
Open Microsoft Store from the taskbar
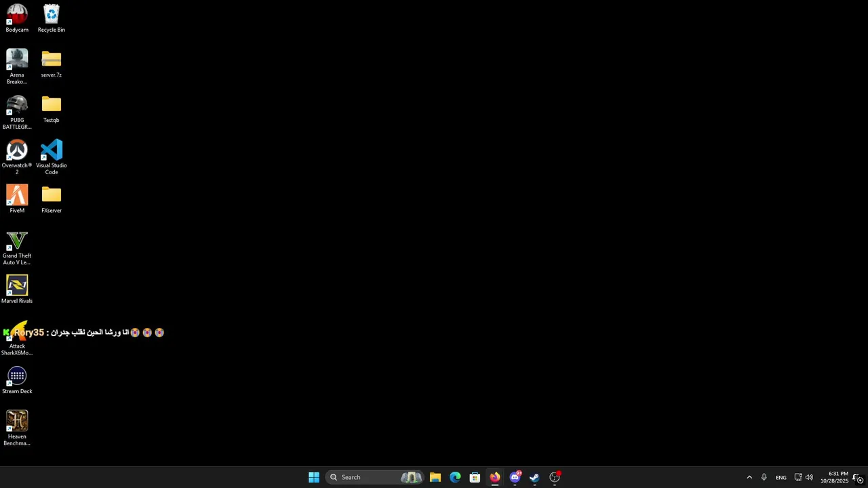tap(475, 477)
